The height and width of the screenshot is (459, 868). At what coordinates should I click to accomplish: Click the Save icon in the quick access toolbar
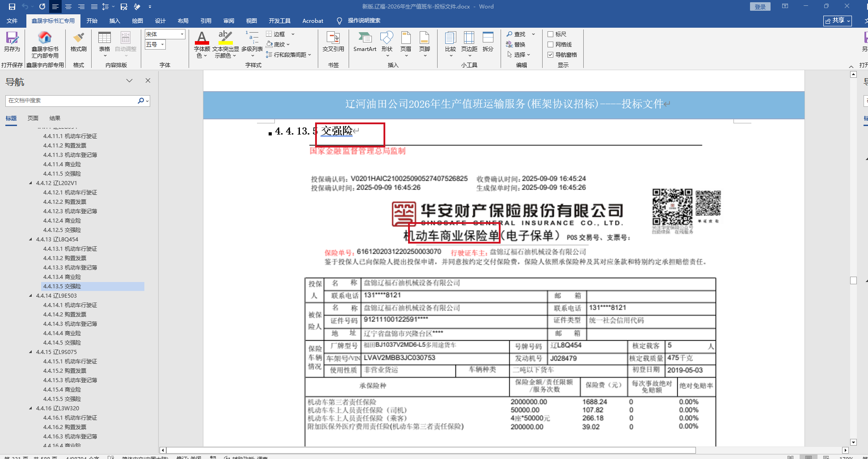coord(12,7)
